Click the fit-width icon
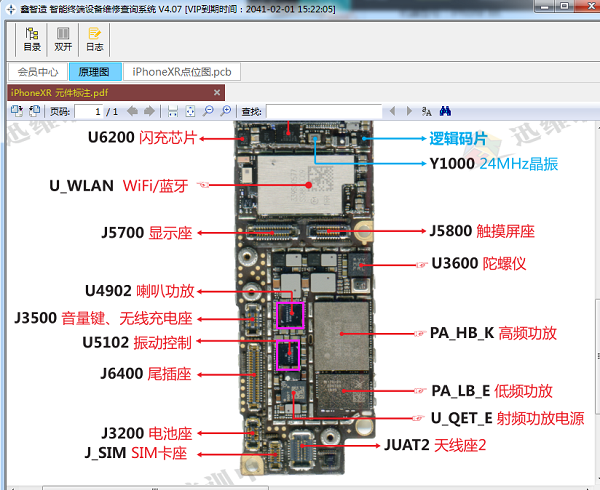 (173, 111)
